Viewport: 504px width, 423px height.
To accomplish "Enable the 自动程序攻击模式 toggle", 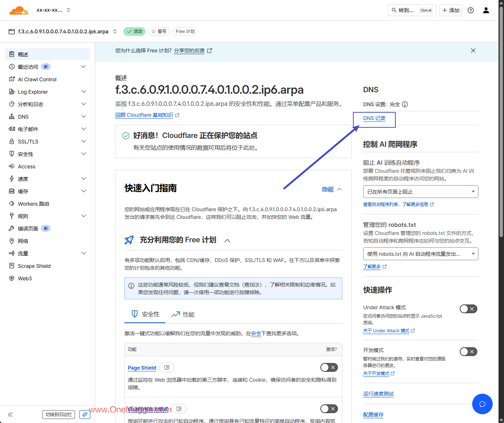I will point(329,409).
